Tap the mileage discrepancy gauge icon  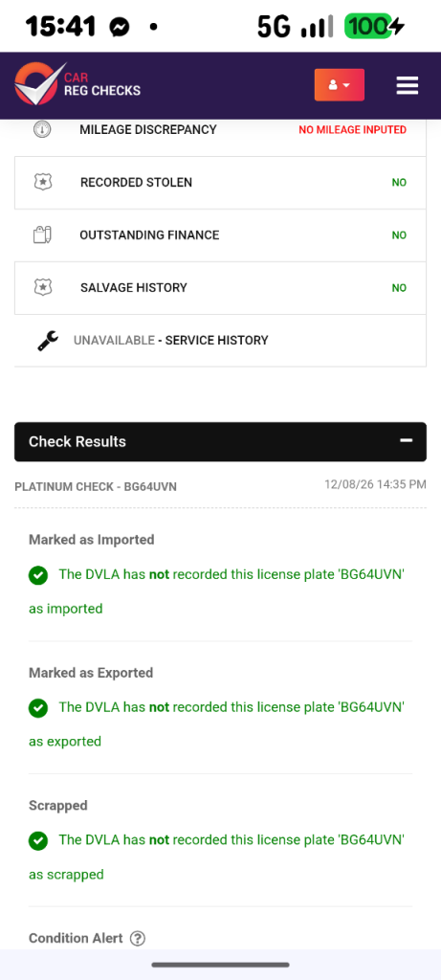pyautogui.click(x=42, y=129)
